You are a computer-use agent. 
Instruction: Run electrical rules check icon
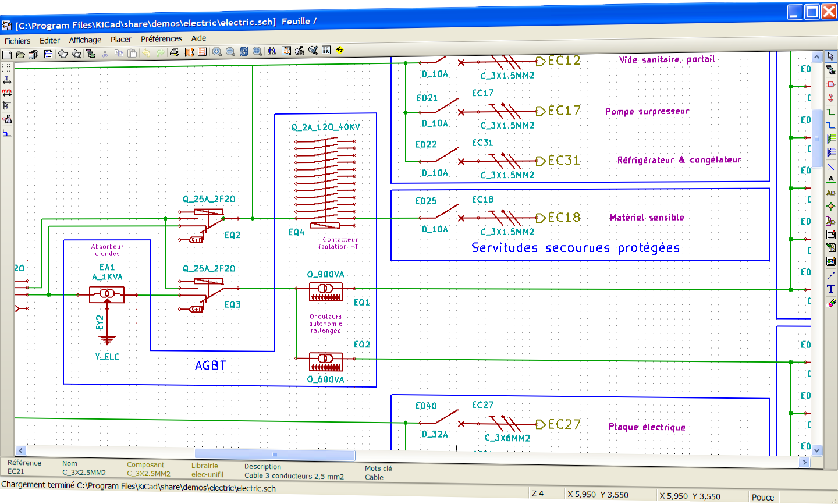pyautogui.click(x=313, y=50)
